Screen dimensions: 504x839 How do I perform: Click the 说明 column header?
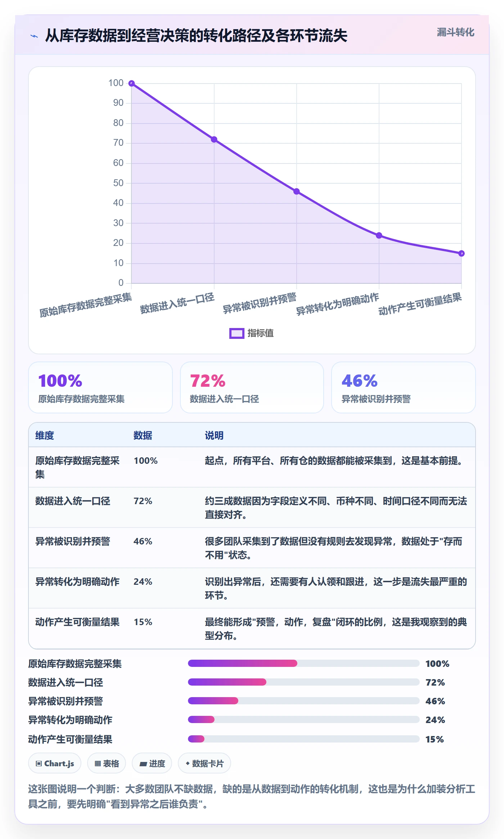click(x=214, y=435)
